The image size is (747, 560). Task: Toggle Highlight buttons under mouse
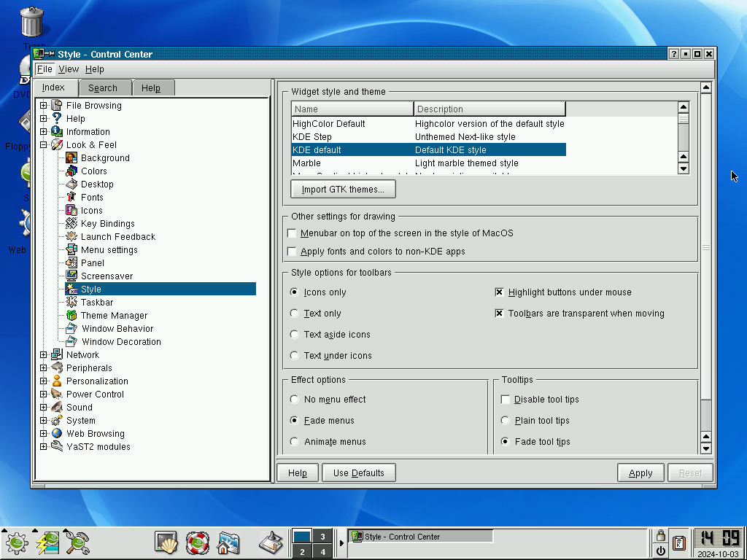click(x=499, y=292)
